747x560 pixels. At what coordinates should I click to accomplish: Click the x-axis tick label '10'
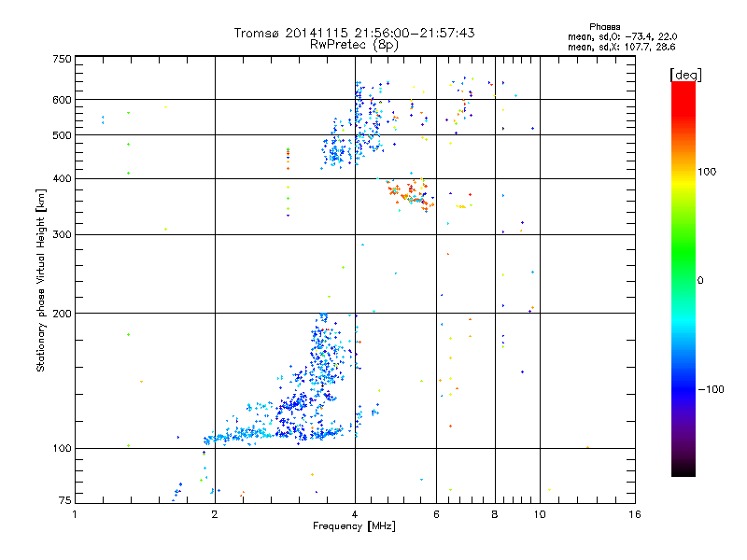pos(540,514)
